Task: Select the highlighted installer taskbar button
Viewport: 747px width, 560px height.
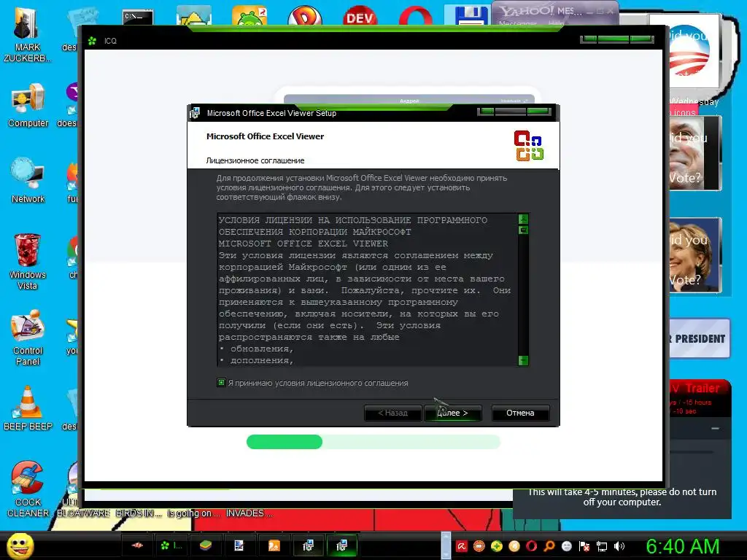Action: pos(341,545)
